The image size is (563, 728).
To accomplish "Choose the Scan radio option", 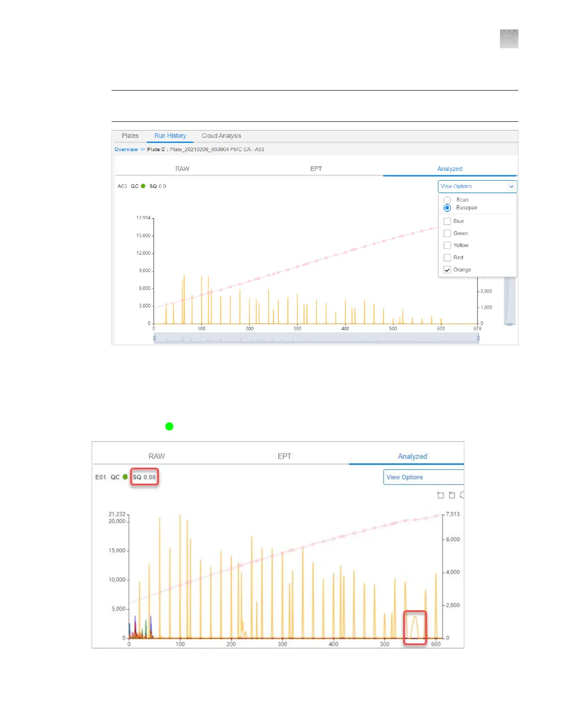I will pos(447,200).
